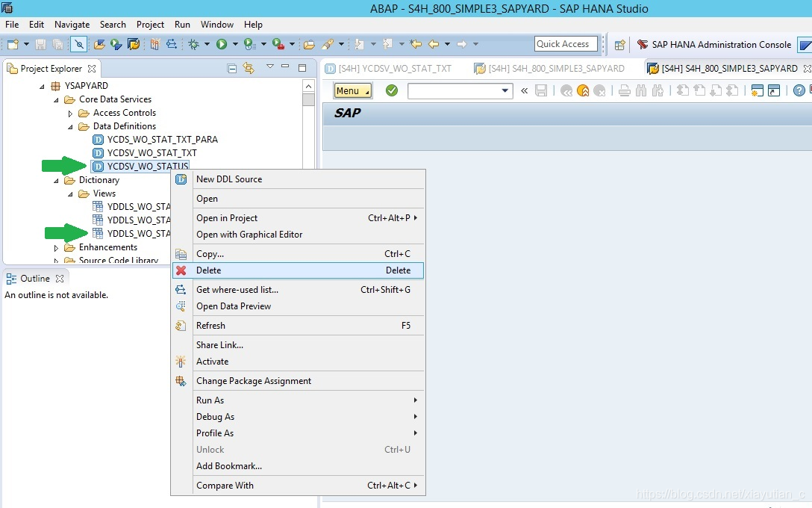Choose Get where-used list... menu entry

tap(299, 290)
